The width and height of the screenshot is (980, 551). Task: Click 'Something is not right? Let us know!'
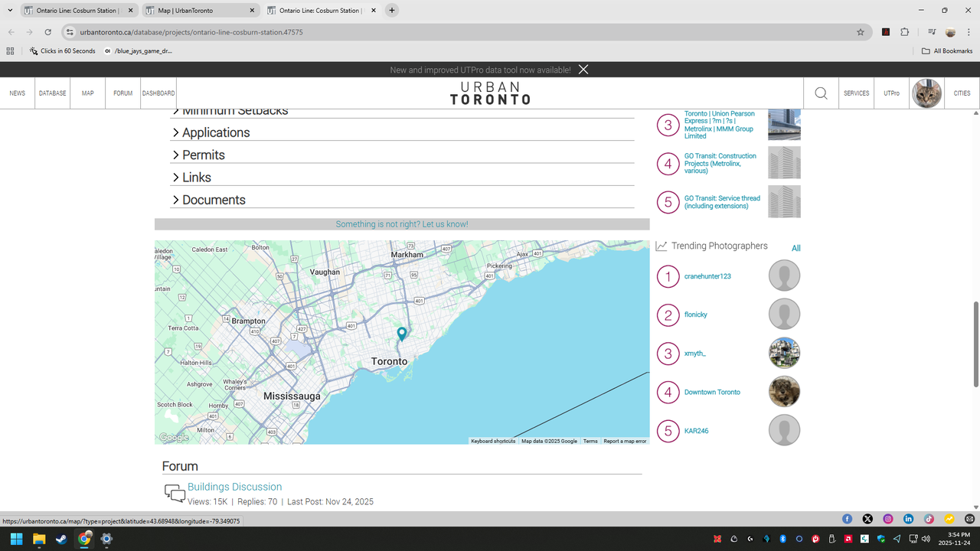point(402,224)
